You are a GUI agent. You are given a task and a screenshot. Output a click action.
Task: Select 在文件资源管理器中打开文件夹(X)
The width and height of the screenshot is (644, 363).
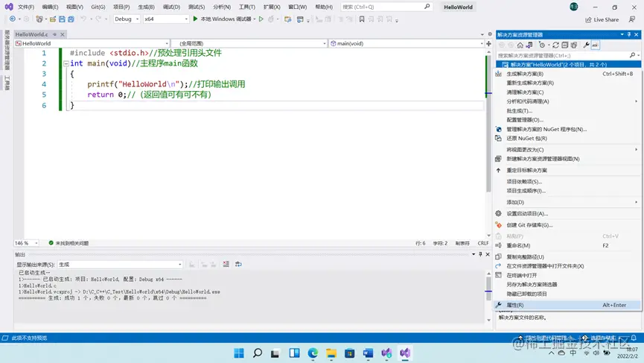[567, 266]
